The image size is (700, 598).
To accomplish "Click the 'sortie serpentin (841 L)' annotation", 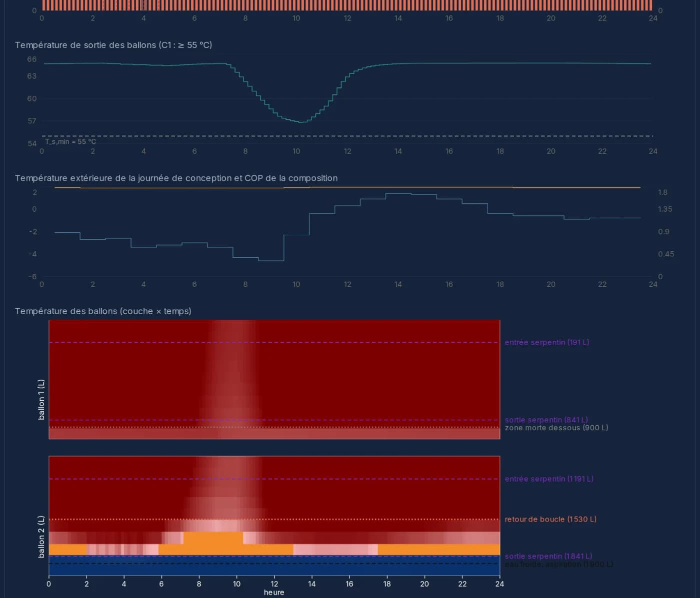I will point(546,420).
